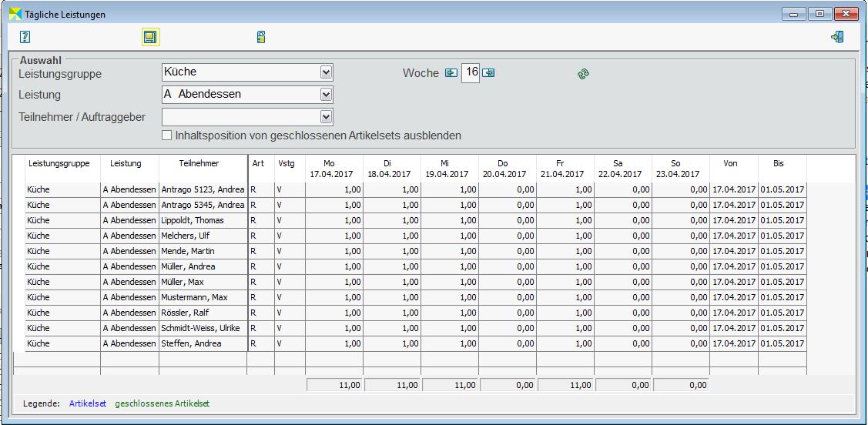
Task: Click the Art cell R for Steffen, Andrea
Action: tap(261, 343)
